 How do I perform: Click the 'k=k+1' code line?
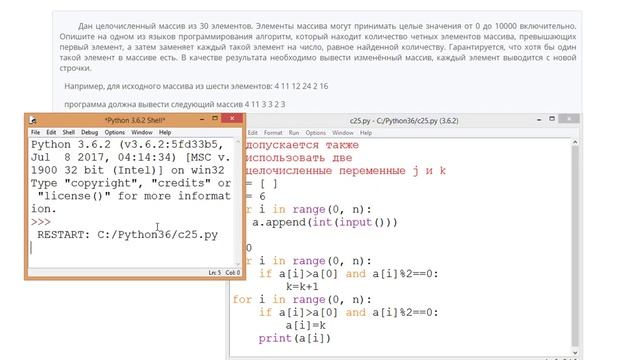point(302,287)
